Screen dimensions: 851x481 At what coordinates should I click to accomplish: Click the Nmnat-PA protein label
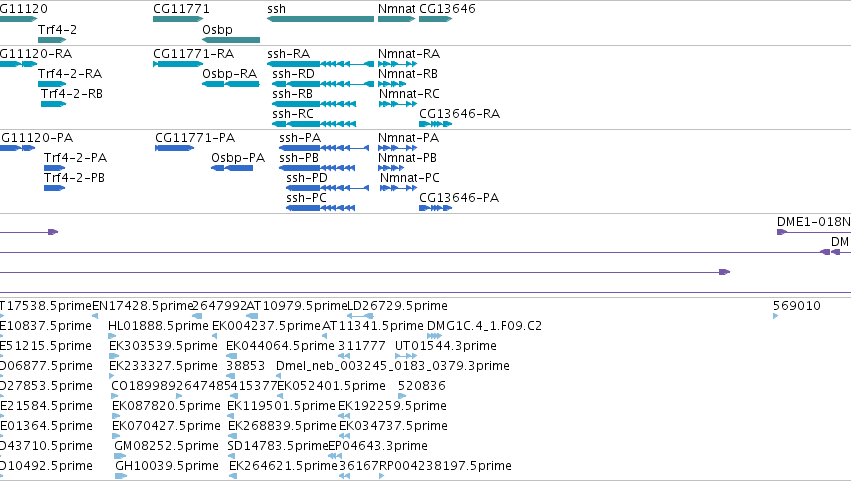(x=409, y=138)
